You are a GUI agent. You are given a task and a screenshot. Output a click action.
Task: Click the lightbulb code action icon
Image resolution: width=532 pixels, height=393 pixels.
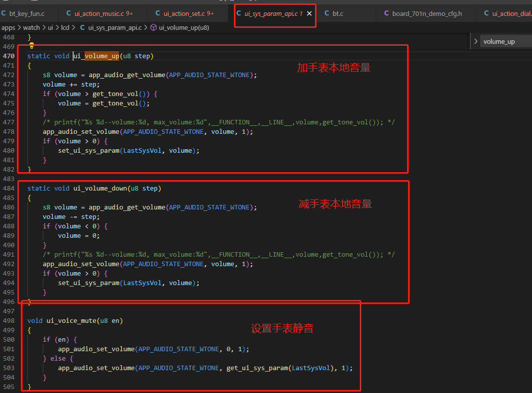(x=31, y=45)
